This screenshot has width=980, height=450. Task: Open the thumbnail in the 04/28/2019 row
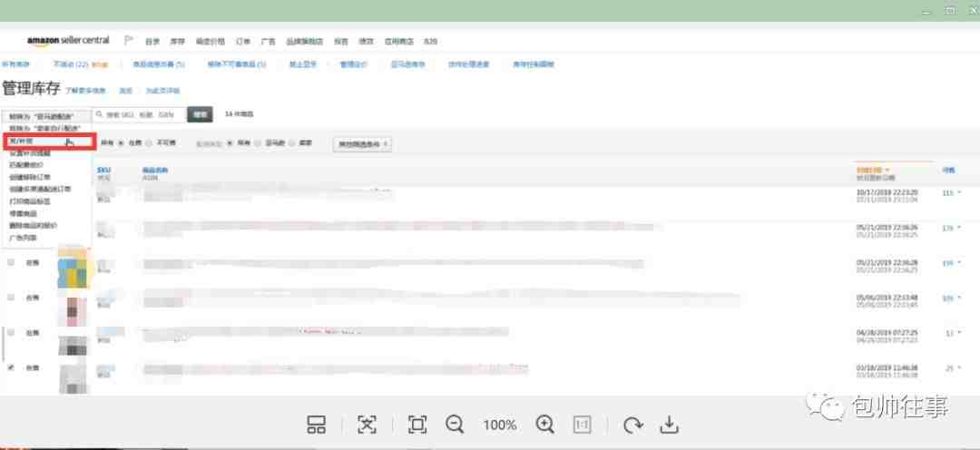(x=73, y=345)
